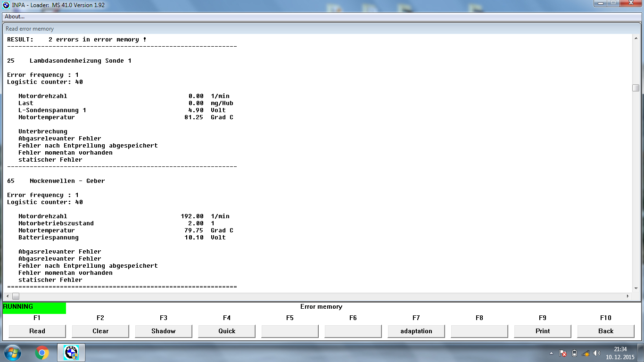Image resolution: width=644 pixels, height=362 pixels.
Task: Click the Windows Start button
Action: pyautogui.click(x=11, y=353)
